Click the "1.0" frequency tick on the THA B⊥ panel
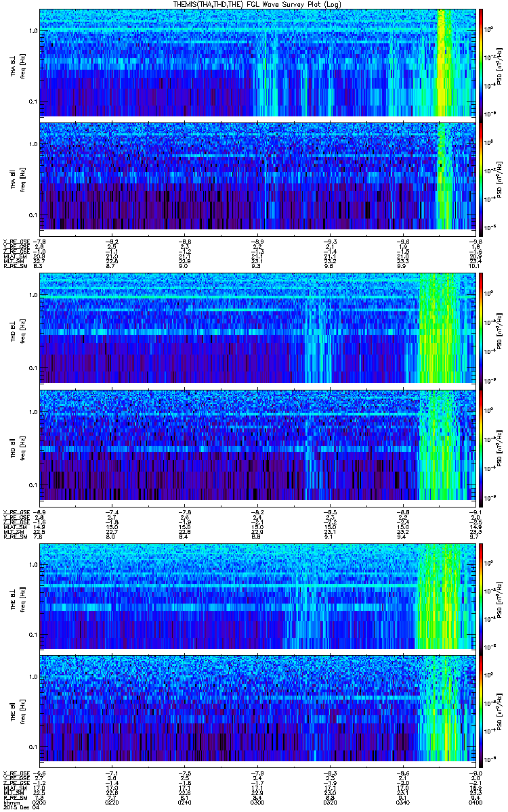This screenshot has width=508, height=812. click(x=33, y=31)
